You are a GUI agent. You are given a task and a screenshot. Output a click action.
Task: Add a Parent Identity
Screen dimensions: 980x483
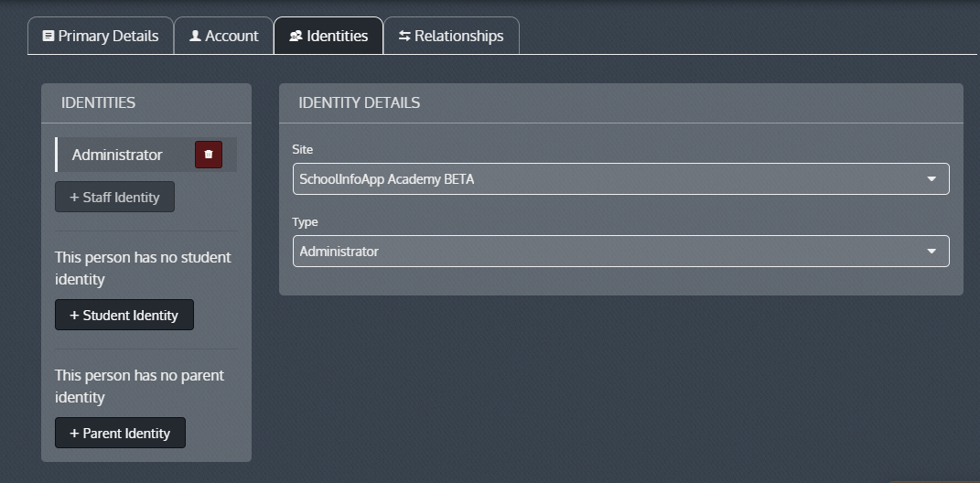(120, 434)
